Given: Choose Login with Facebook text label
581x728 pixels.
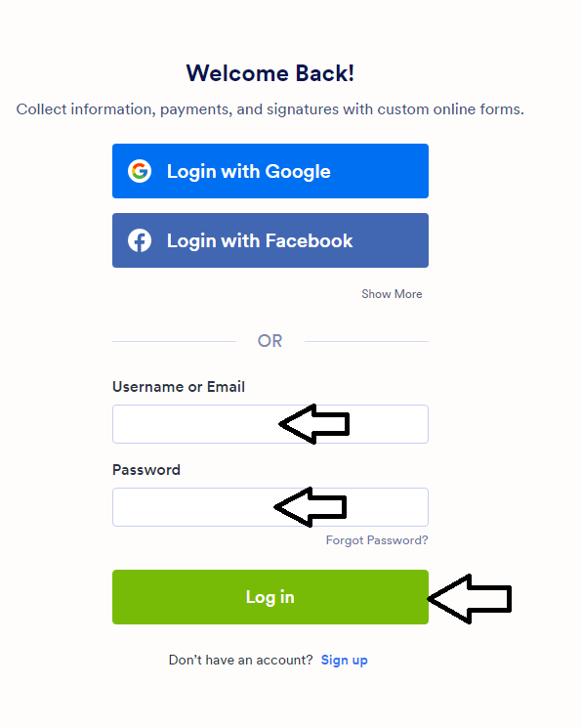Looking at the screenshot, I should click(x=260, y=241).
